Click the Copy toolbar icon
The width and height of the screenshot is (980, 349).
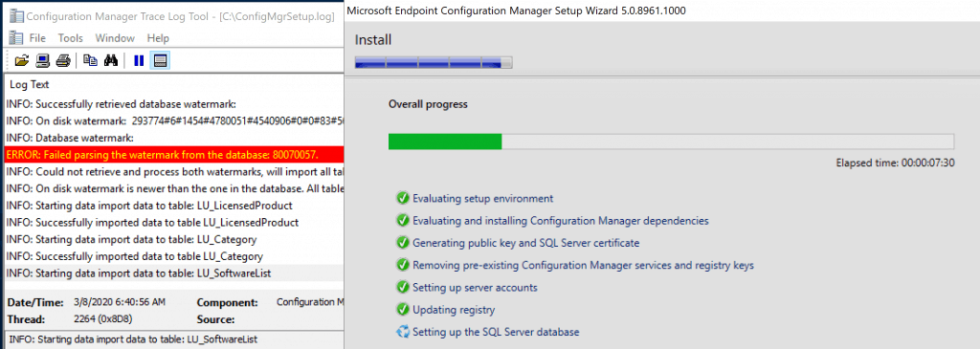(x=91, y=60)
